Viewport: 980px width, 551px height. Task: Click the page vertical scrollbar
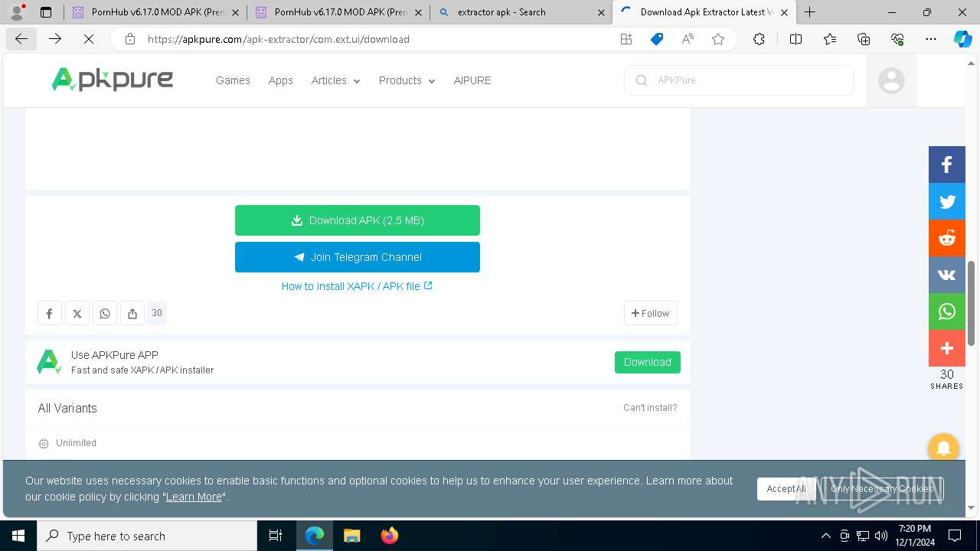coord(972,303)
